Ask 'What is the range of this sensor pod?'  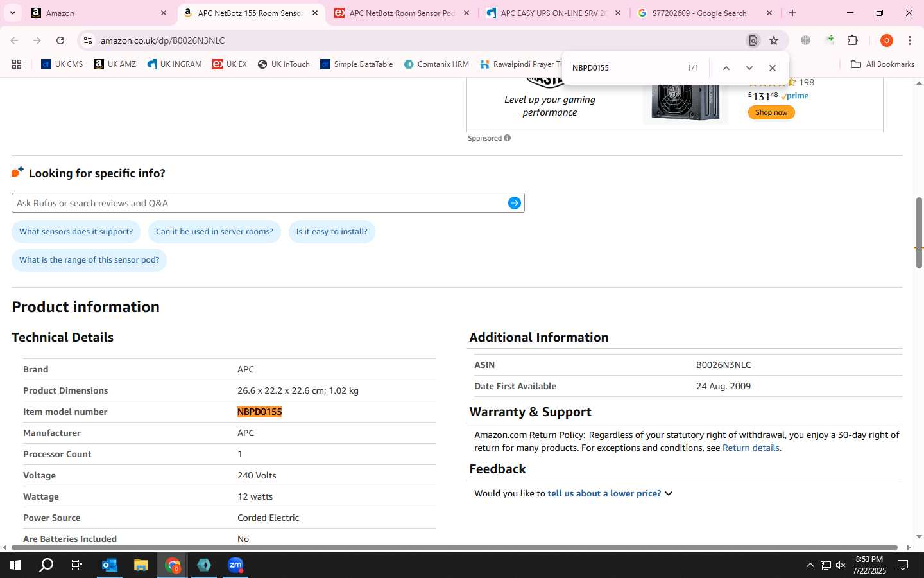click(89, 260)
